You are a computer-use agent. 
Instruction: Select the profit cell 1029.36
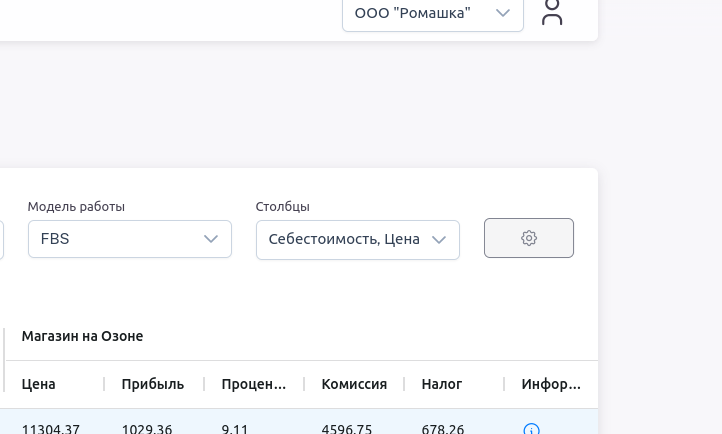pos(147,429)
